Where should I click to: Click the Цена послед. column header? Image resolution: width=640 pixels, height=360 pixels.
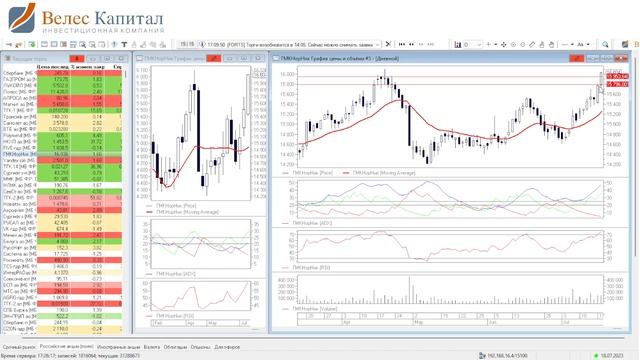point(53,67)
